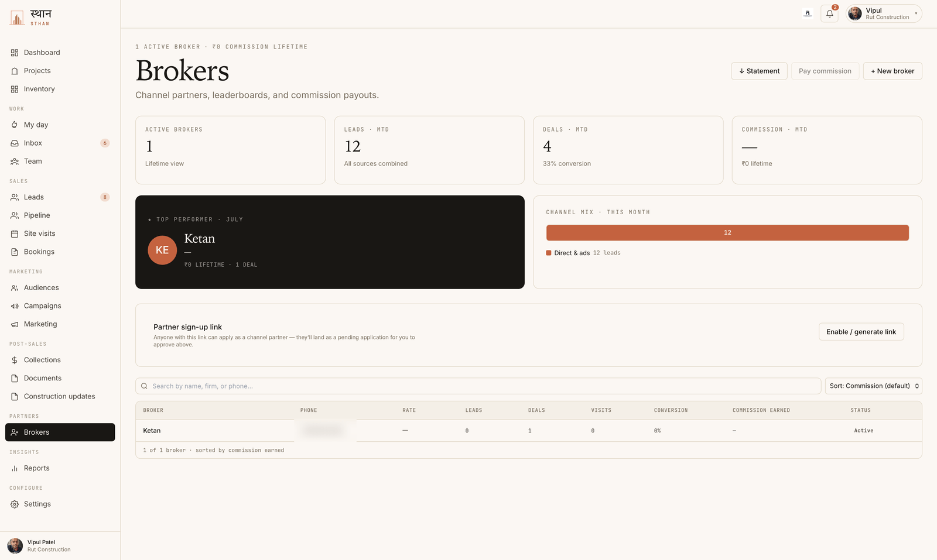937x560 pixels.
Task: Click the Marketing send icon
Action: 15,324
